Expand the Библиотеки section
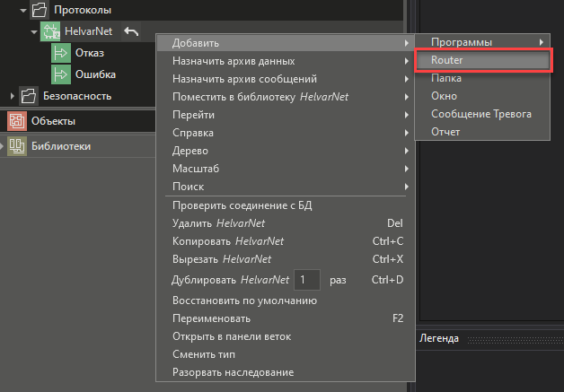This screenshot has height=392, width=564. [x=4, y=146]
